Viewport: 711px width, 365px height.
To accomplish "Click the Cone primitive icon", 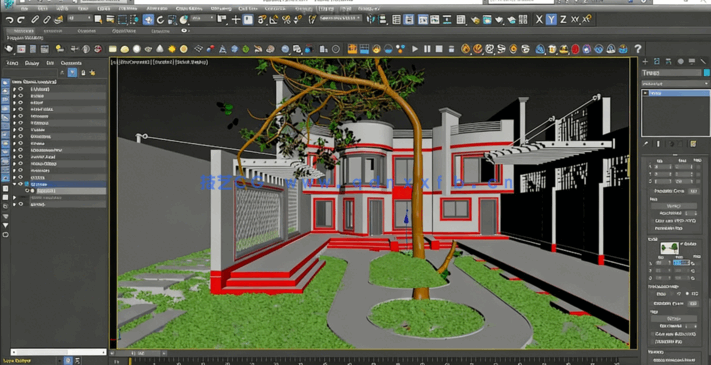I will tap(160, 49).
